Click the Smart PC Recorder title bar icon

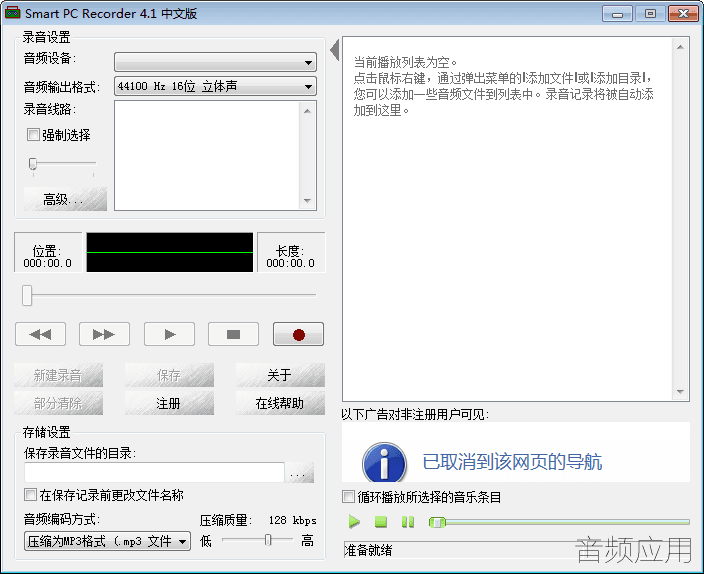pos(12,13)
